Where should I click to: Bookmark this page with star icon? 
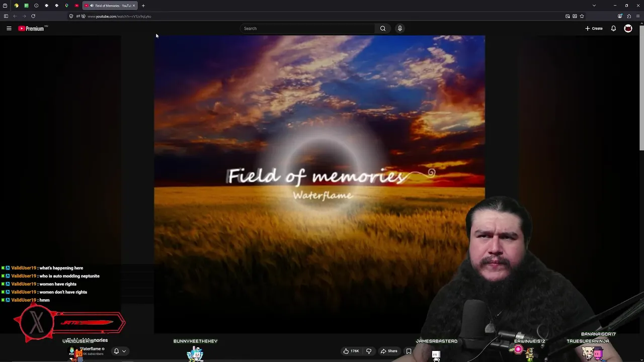[x=582, y=16]
